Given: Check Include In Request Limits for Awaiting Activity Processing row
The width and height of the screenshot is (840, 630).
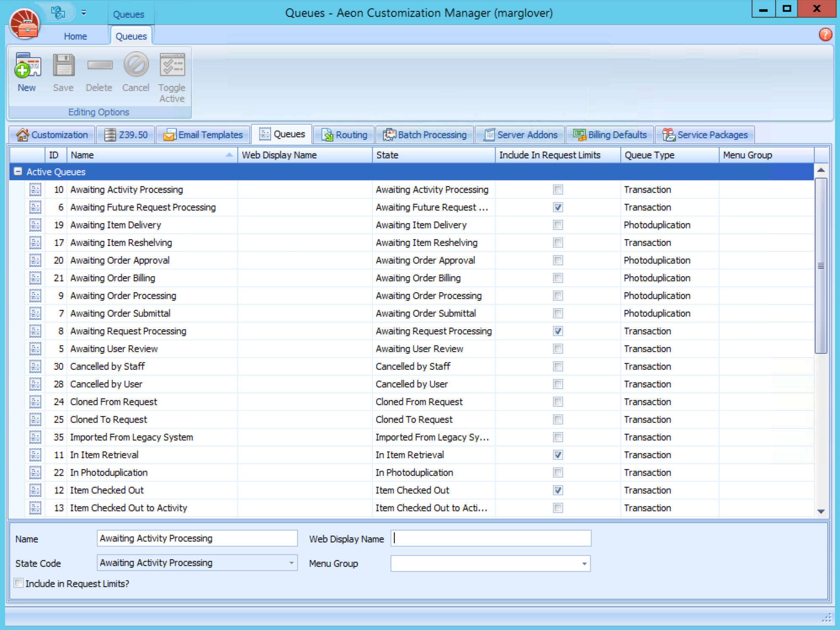Looking at the screenshot, I should [x=558, y=190].
